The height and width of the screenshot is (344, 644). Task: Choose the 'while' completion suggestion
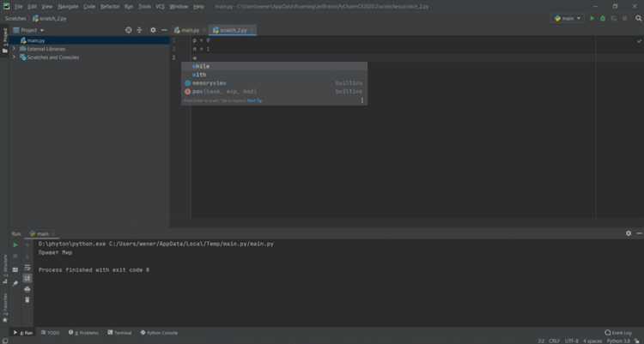pyautogui.click(x=274, y=66)
